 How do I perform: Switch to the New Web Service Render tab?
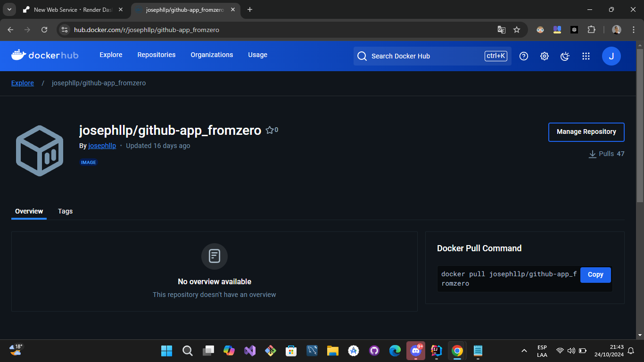pos(73,9)
